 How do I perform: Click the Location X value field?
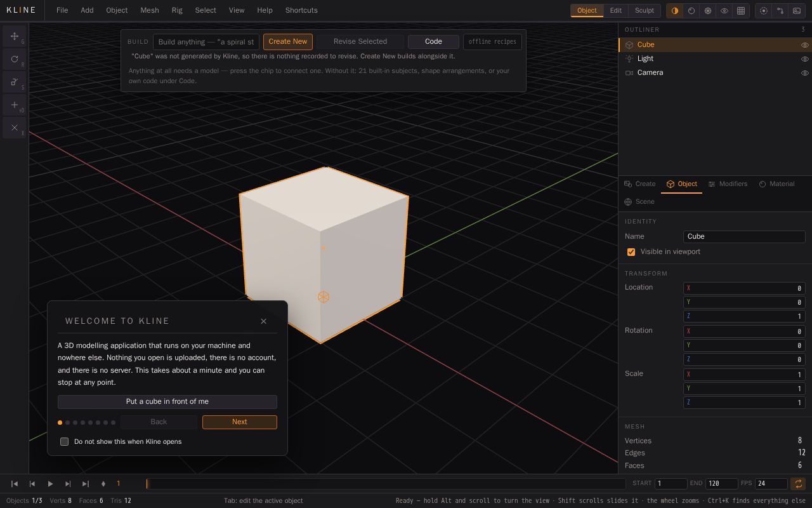744,288
